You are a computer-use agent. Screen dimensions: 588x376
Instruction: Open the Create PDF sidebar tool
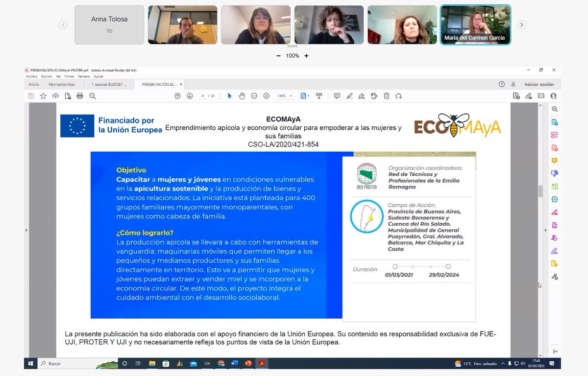[x=555, y=148]
